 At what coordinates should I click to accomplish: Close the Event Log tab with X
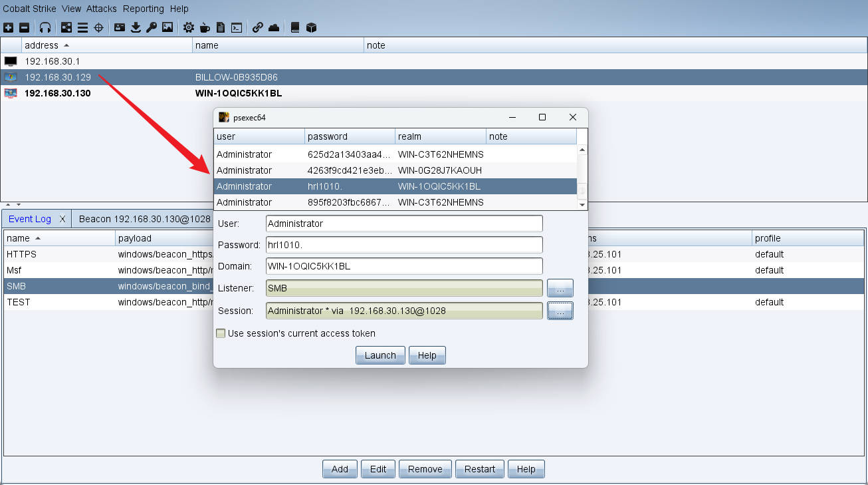[62, 219]
